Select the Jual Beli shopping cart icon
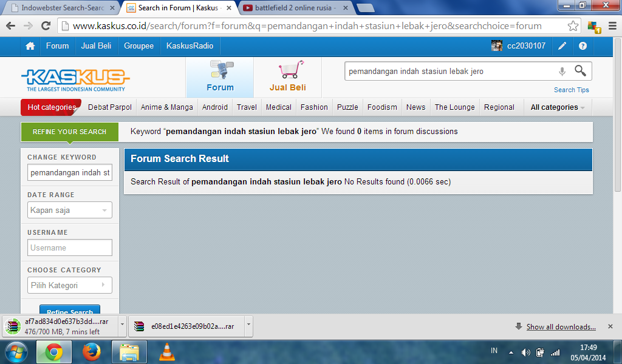Image resolution: width=622 pixels, height=364 pixels. 291,69
